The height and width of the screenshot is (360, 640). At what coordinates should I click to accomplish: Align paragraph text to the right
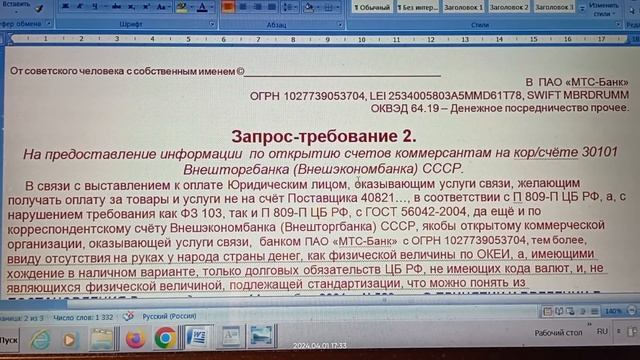click(x=258, y=7)
